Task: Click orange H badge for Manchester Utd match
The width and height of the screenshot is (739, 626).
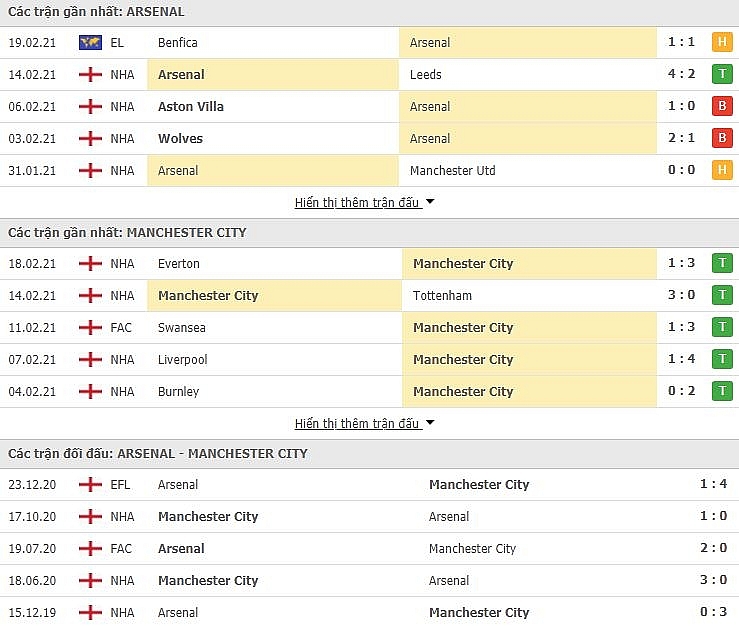Action: [722, 170]
